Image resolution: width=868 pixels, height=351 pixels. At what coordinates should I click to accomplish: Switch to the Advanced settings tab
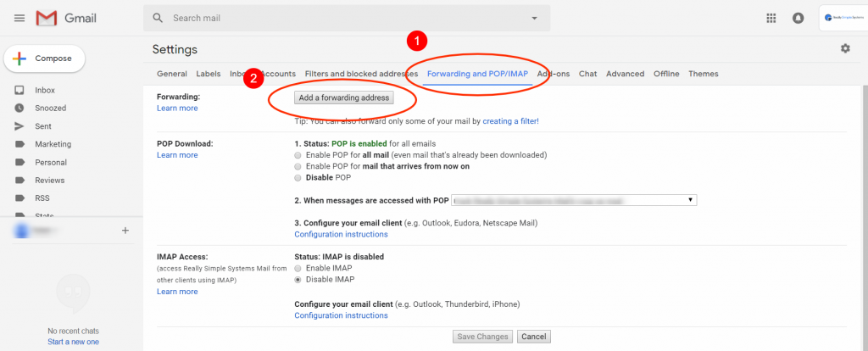point(625,74)
